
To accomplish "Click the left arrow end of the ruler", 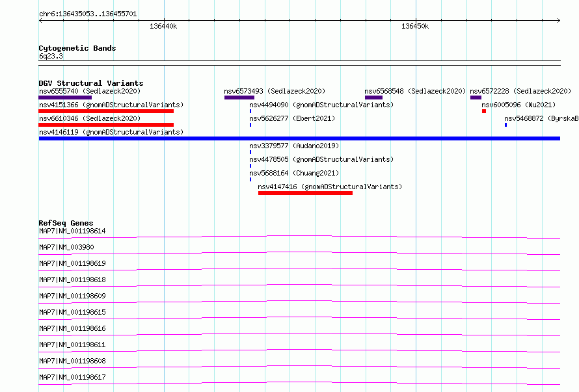I will [x=40, y=20].
